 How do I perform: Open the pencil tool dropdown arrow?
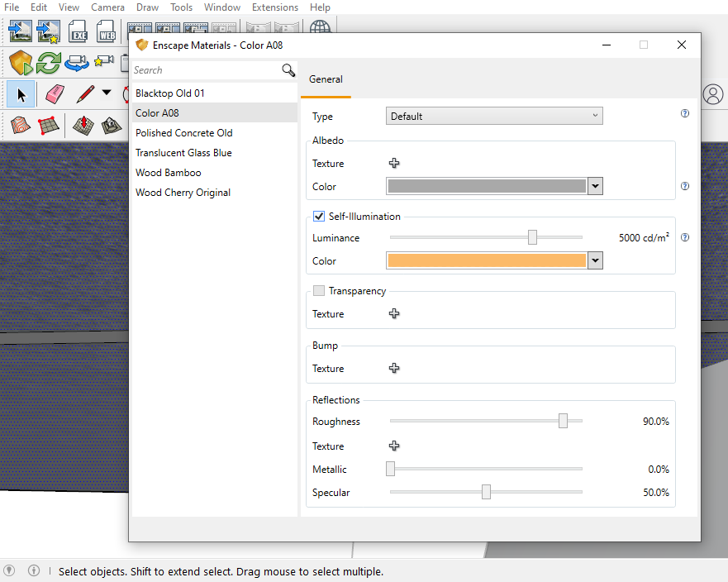[107, 93]
